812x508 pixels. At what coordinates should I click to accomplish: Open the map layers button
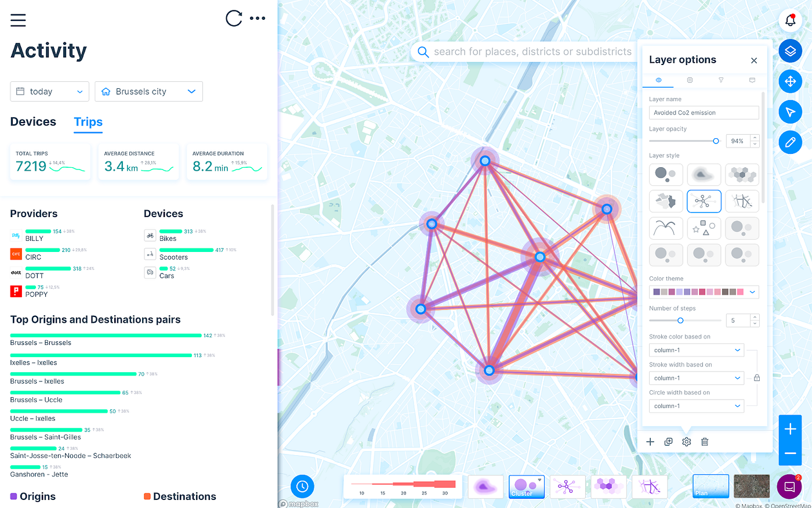(790, 51)
